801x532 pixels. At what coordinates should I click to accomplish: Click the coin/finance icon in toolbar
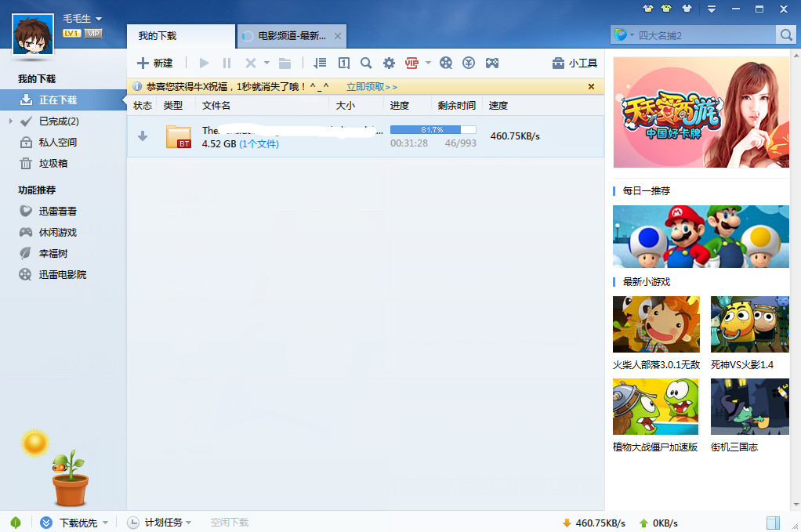tap(468, 63)
